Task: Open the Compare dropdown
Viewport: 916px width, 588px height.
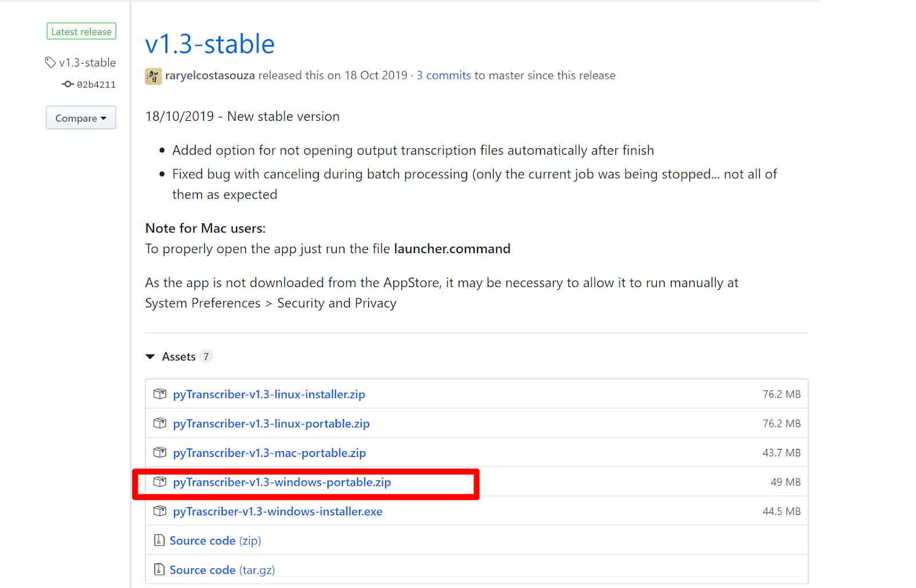Action: coord(81,117)
